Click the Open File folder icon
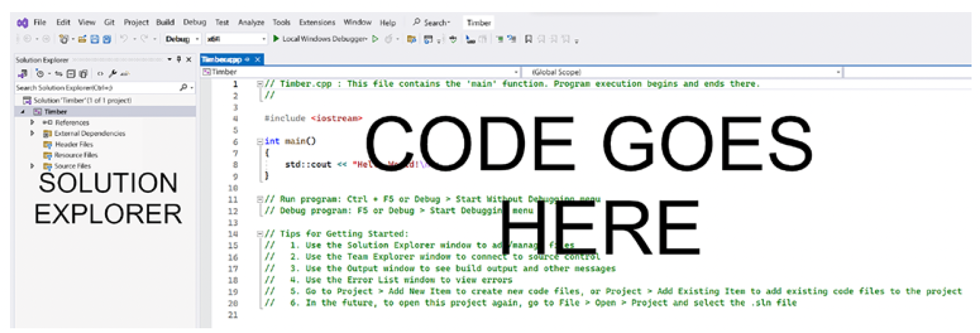Image resolution: width=980 pixels, height=333 pixels. point(82,39)
